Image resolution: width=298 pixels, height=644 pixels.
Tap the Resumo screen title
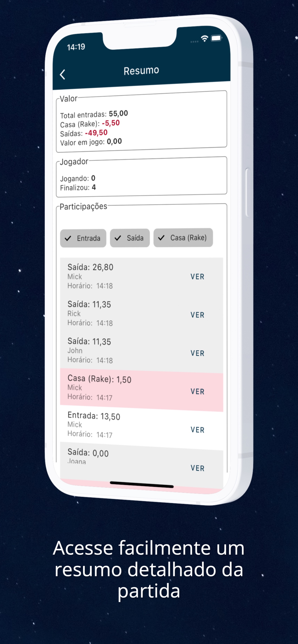[141, 71]
